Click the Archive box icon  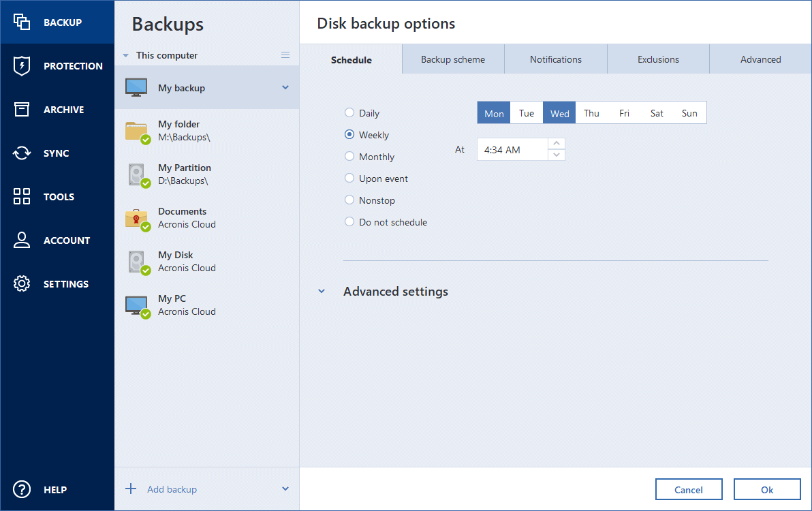tap(22, 110)
